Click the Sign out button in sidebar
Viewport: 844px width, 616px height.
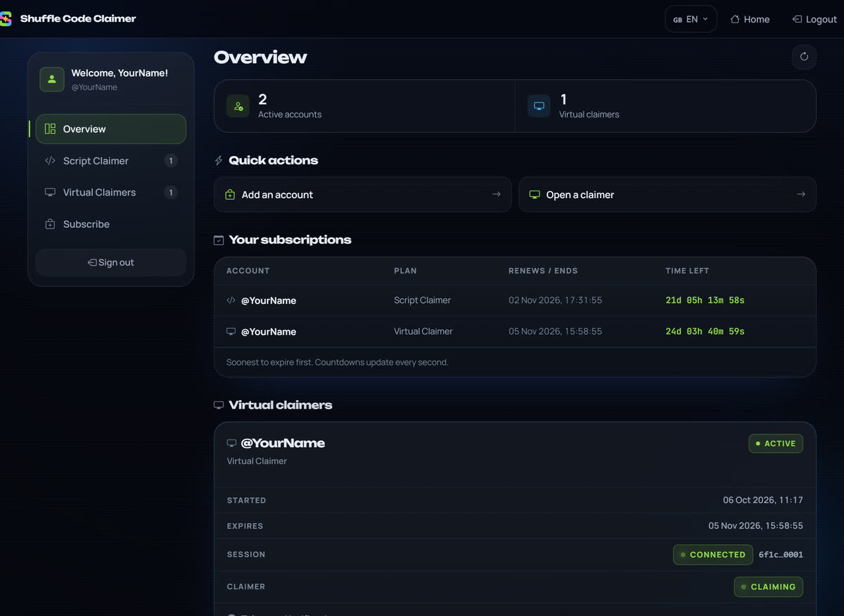click(x=111, y=262)
